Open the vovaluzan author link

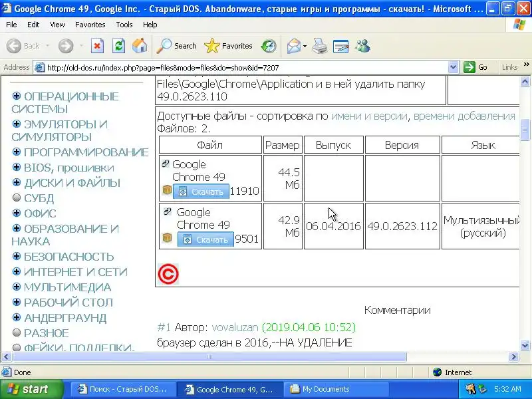tap(235, 327)
